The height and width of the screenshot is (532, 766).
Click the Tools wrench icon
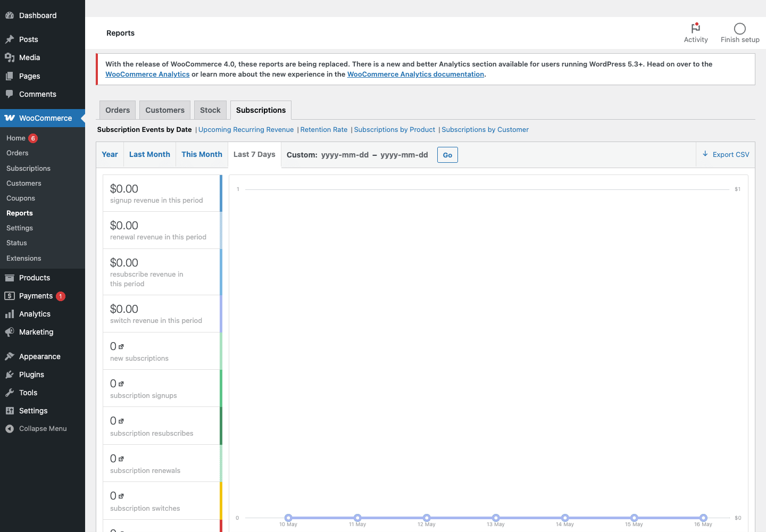[10, 393]
